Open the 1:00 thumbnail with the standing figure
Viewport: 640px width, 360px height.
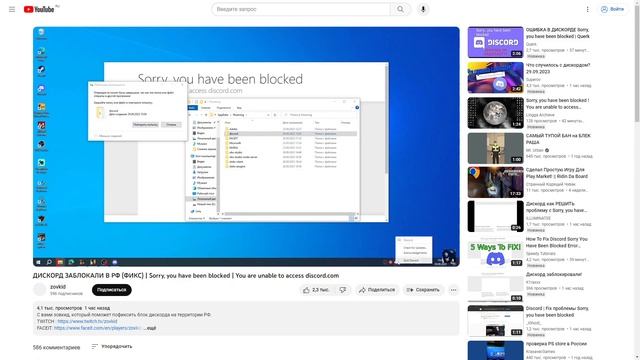pos(495,148)
